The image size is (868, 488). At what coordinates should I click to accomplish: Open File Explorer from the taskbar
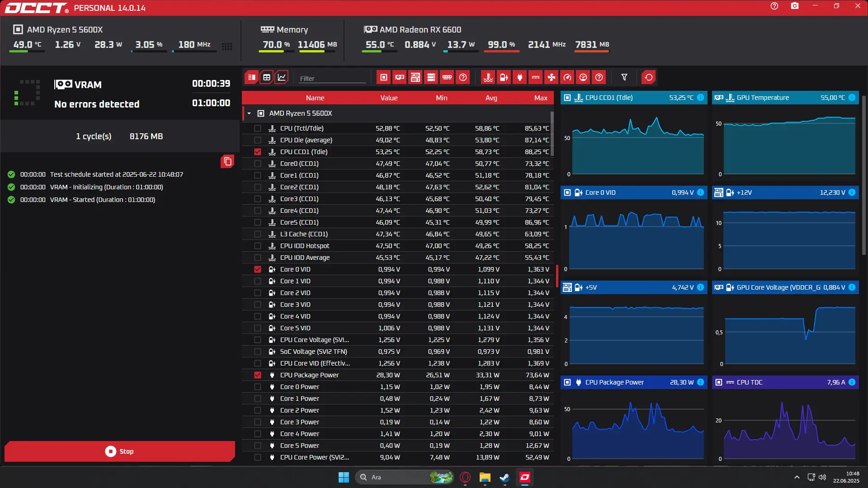click(x=485, y=477)
